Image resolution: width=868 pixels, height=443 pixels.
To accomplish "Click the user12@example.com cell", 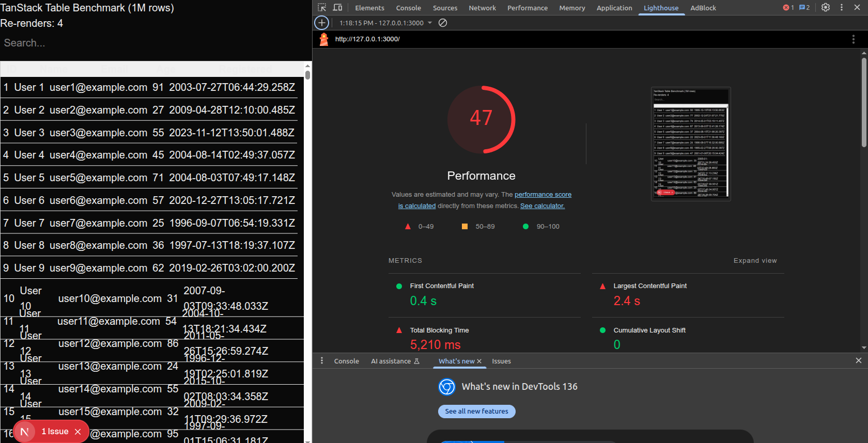I will [110, 344].
